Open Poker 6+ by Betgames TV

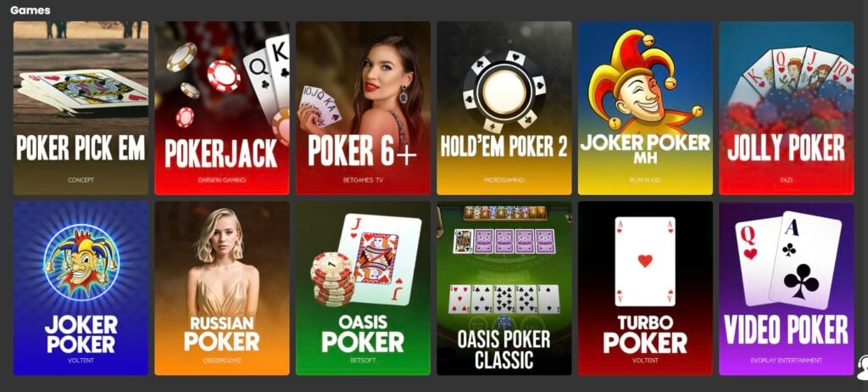(x=363, y=108)
